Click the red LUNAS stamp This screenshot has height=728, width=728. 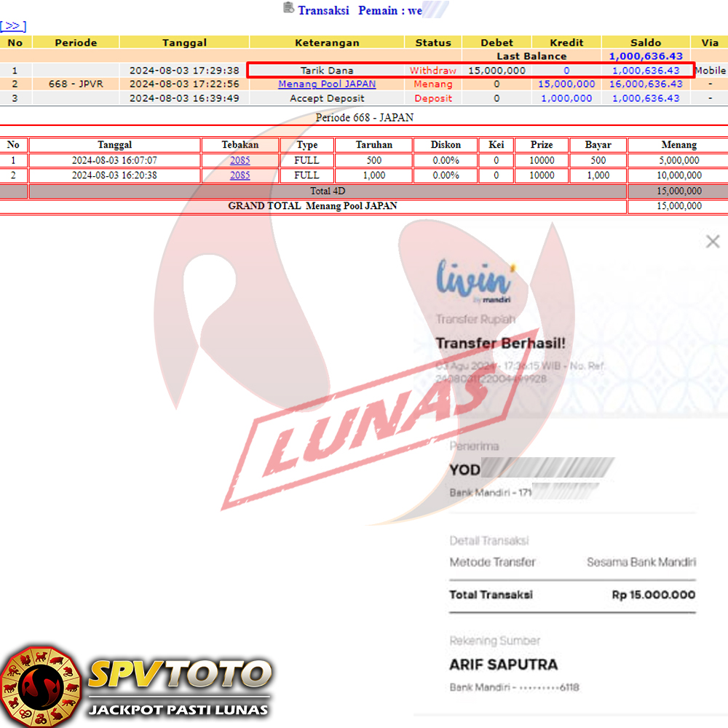[371, 430]
